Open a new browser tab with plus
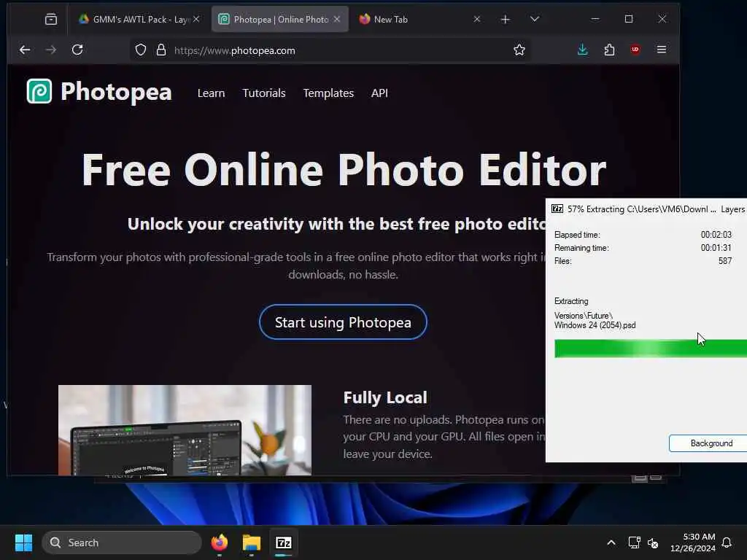Image resolution: width=747 pixels, height=560 pixels. 506,19
